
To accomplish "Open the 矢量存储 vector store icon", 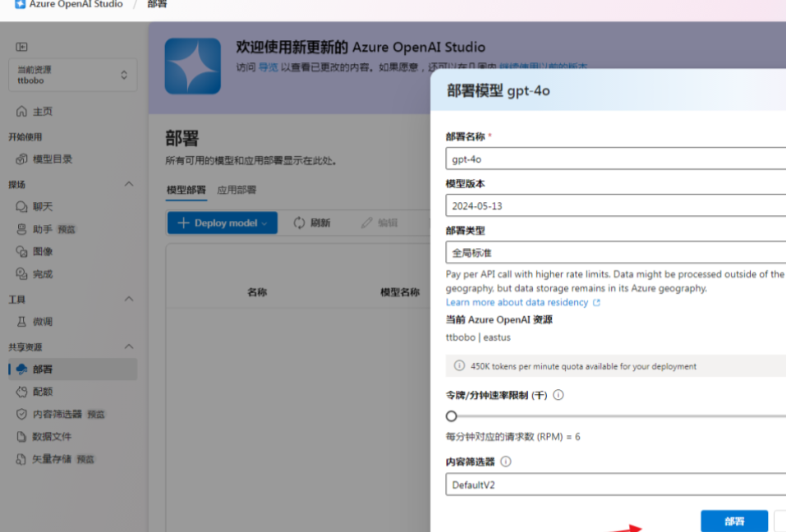I will click(24, 460).
